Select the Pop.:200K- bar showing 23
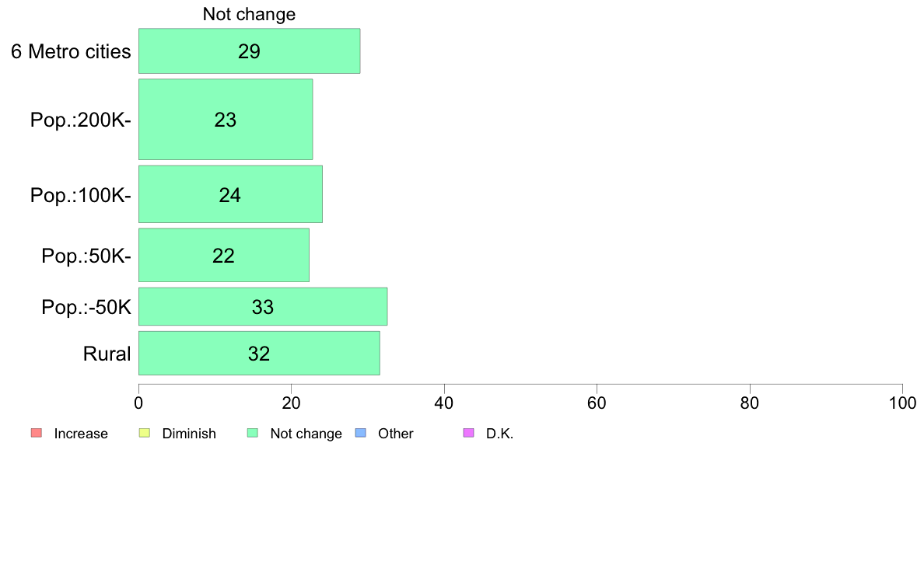This screenshot has width=924, height=572. pos(226,120)
